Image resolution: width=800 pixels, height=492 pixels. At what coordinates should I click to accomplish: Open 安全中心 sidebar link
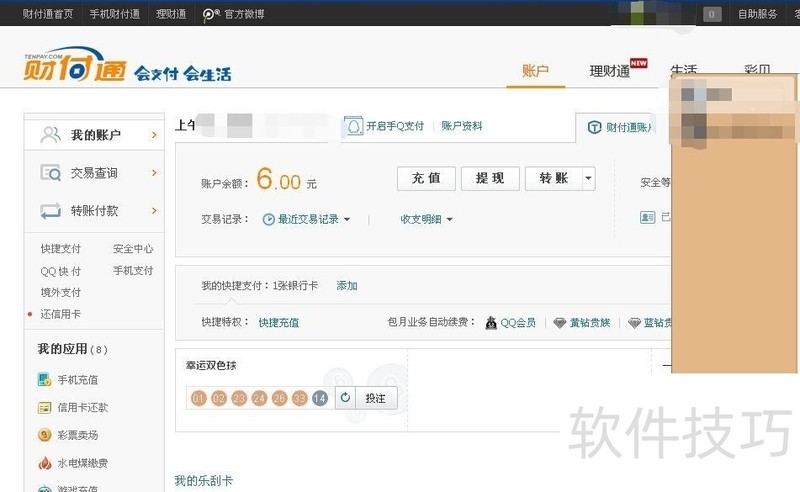tap(133, 249)
